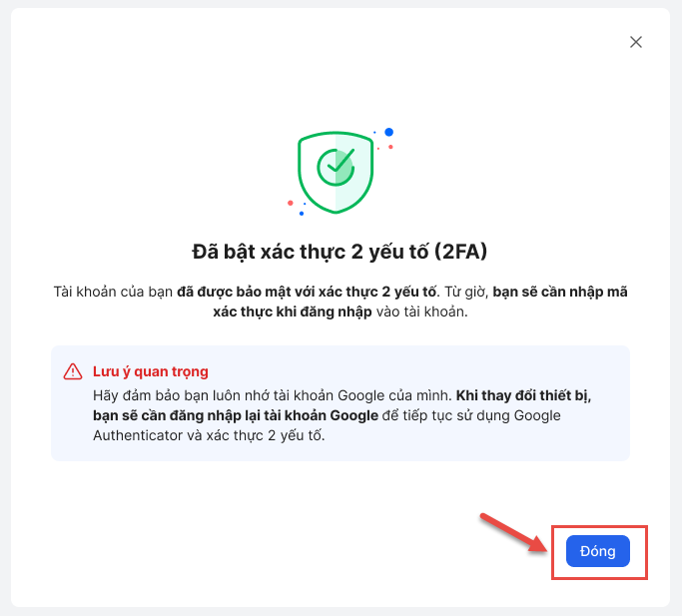
Task: Click bold text "đã được bảo mật với xác thực"
Action: tap(290, 292)
